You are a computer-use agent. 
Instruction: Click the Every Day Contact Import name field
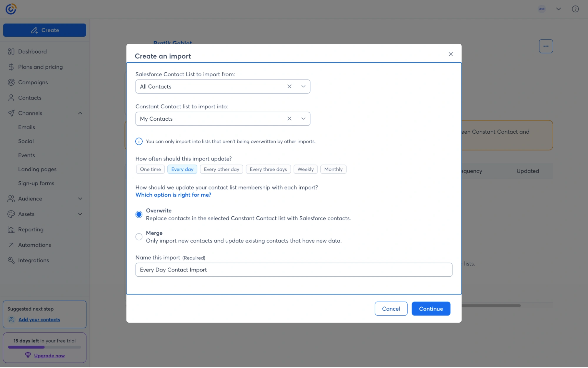pos(294,269)
